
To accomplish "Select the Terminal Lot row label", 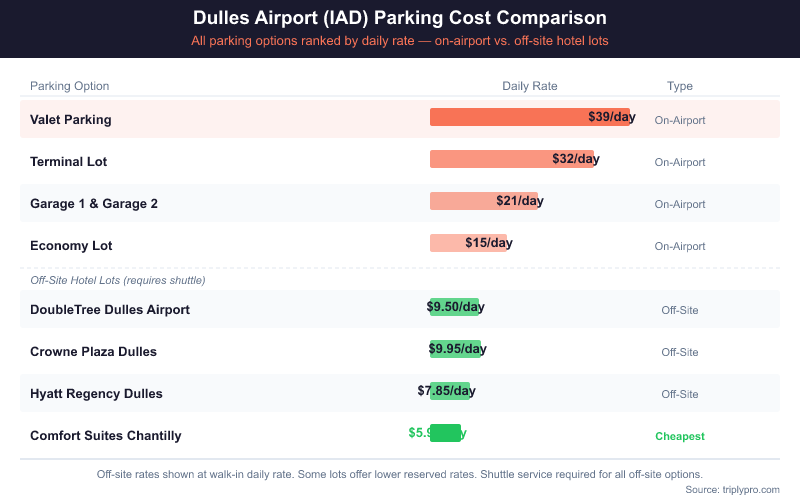I will click(x=69, y=162).
